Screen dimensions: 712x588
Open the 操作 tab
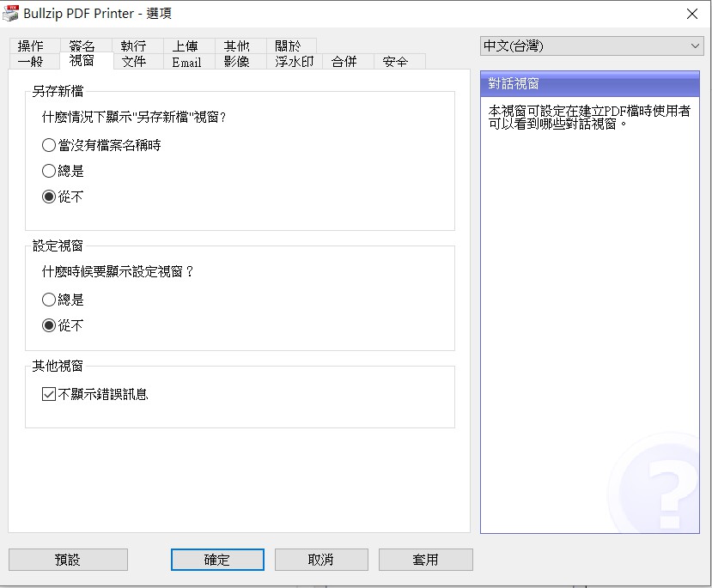(x=34, y=45)
